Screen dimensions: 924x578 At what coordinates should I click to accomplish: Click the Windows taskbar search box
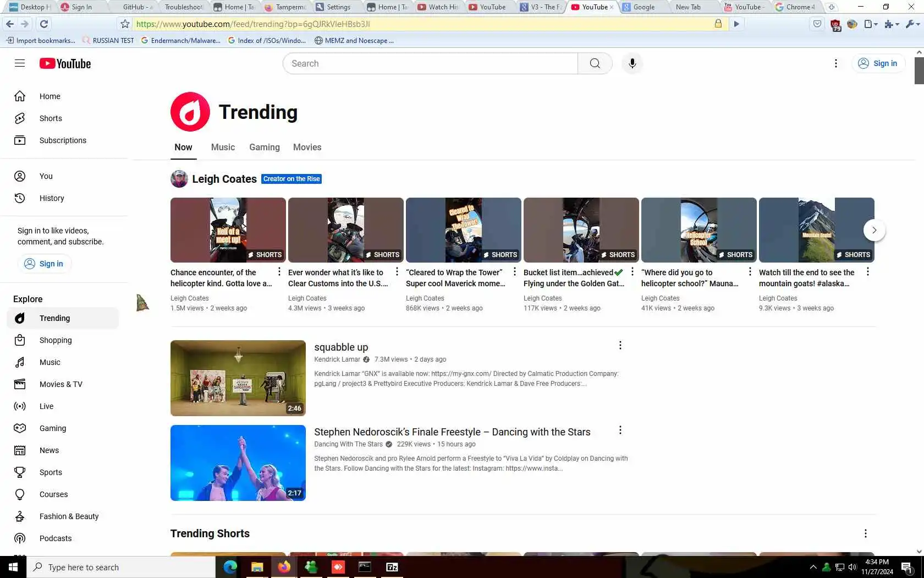pyautogui.click(x=121, y=567)
